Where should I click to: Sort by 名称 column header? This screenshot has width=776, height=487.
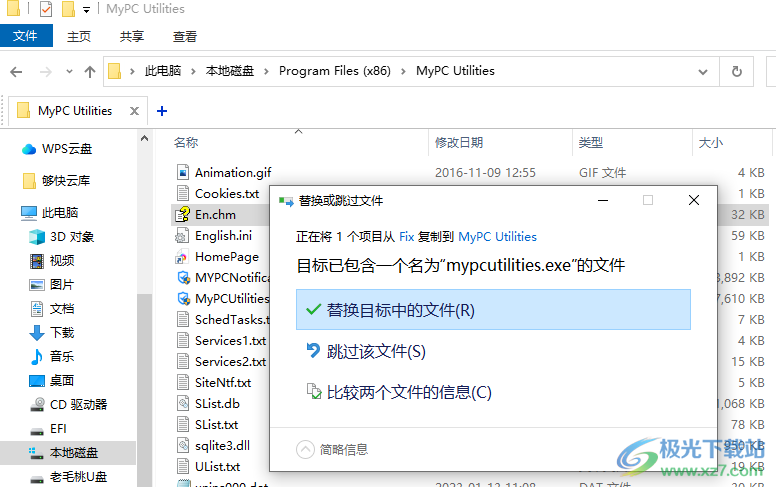click(186, 143)
